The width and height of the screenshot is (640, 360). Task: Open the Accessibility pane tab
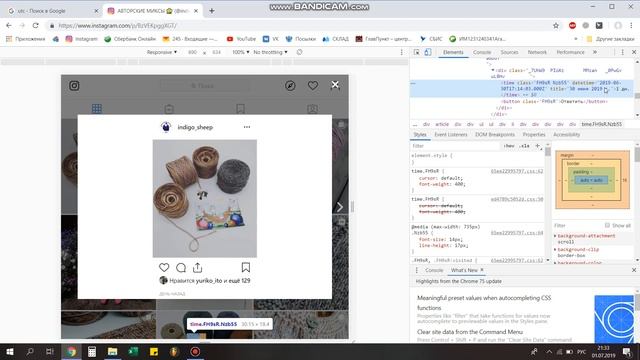[567, 134]
